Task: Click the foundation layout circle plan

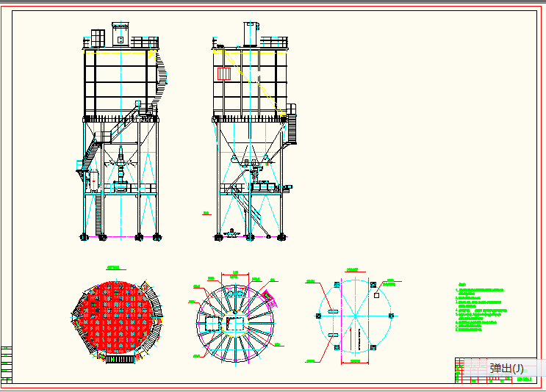Action: tap(355, 316)
